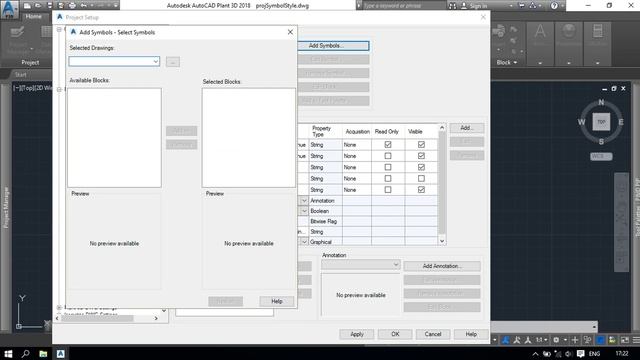
Task: Click the Sign In user icon
Action: (464, 6)
